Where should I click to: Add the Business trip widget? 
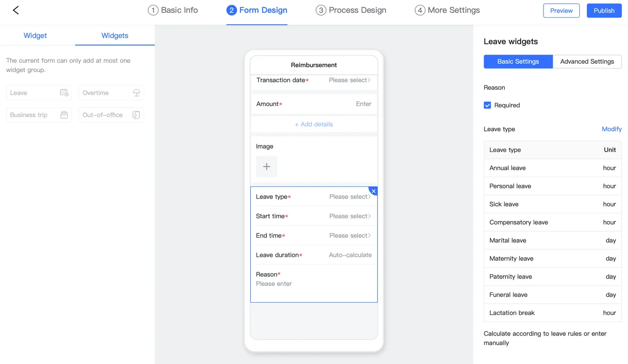[39, 115]
